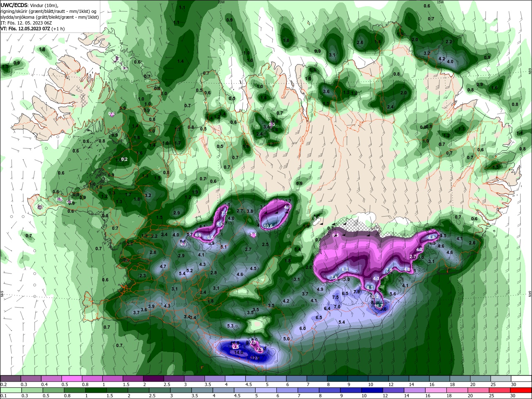Click the '6.4' precipitation value on the map

(327, 308)
